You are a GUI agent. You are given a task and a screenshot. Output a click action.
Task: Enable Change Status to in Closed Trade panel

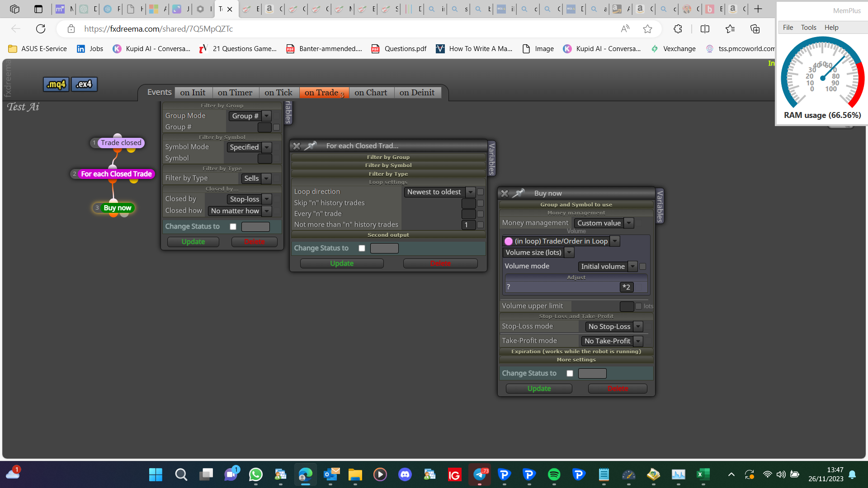362,248
